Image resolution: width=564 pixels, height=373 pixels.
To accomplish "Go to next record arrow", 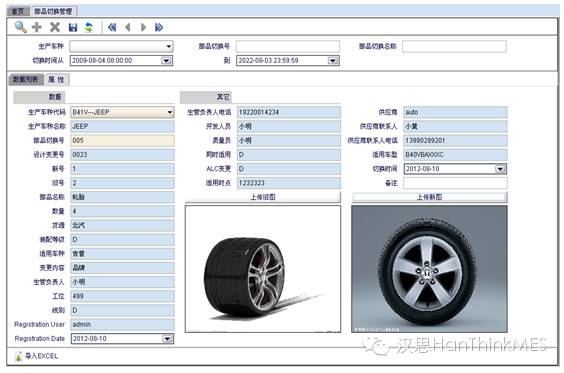I will (144, 27).
